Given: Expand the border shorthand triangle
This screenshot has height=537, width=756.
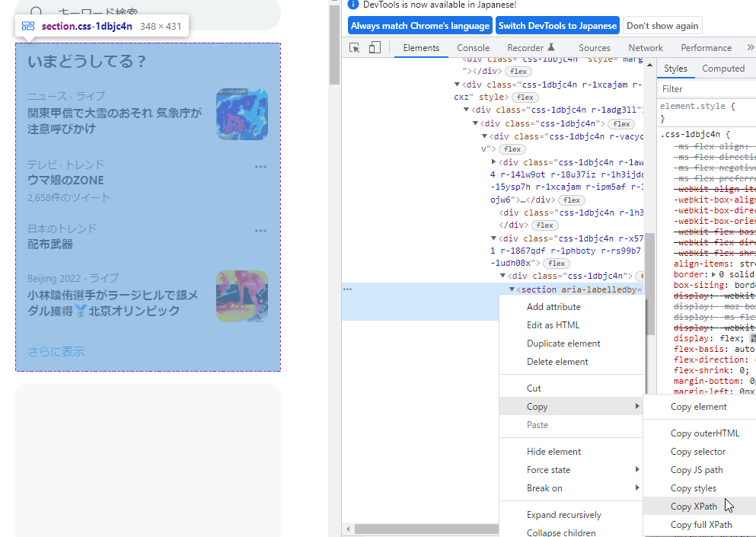Looking at the screenshot, I should click(x=714, y=274).
